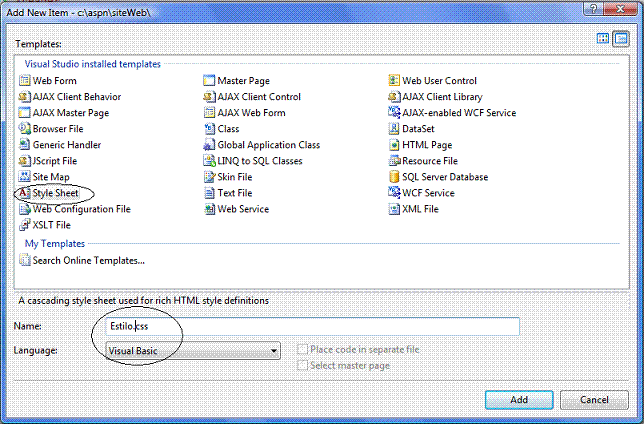Tick Place code in separate file checkbox
This screenshot has width=644, height=424.
pyautogui.click(x=302, y=349)
